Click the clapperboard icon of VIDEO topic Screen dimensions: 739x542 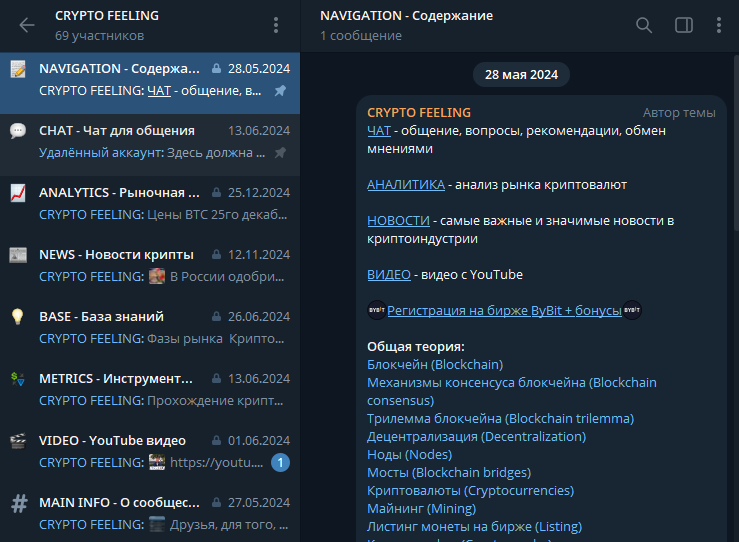coord(18,441)
